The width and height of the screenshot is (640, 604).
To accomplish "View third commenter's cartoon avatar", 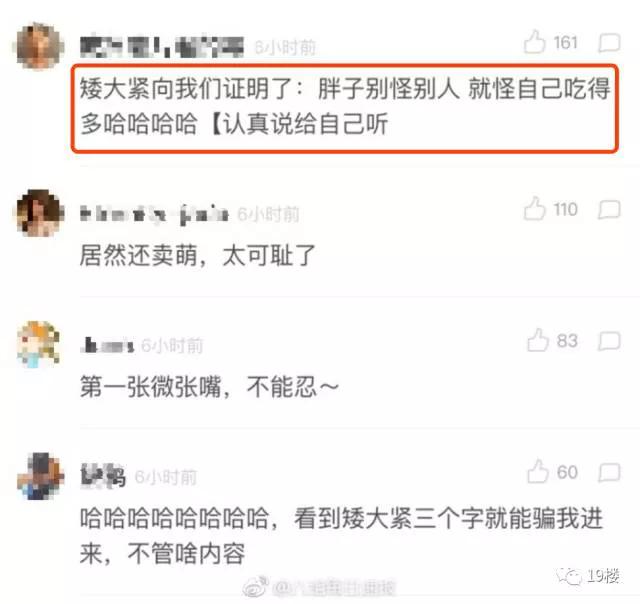I will 40,344.
